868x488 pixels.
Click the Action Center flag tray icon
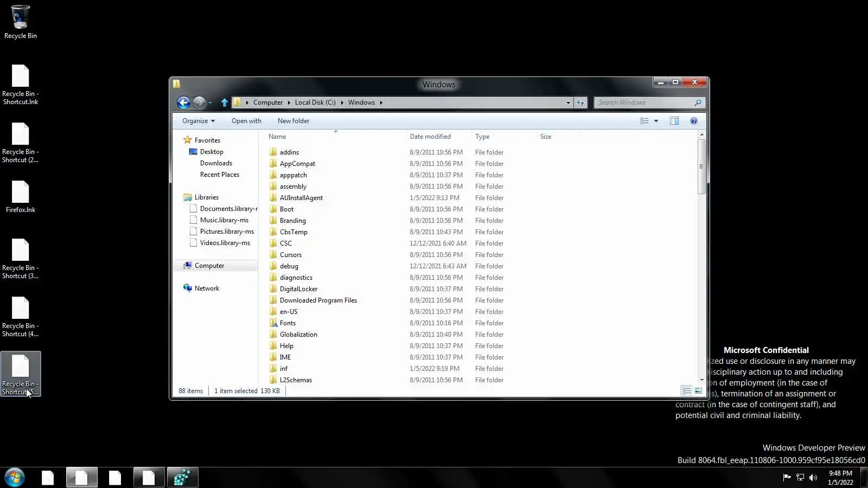[787, 477]
